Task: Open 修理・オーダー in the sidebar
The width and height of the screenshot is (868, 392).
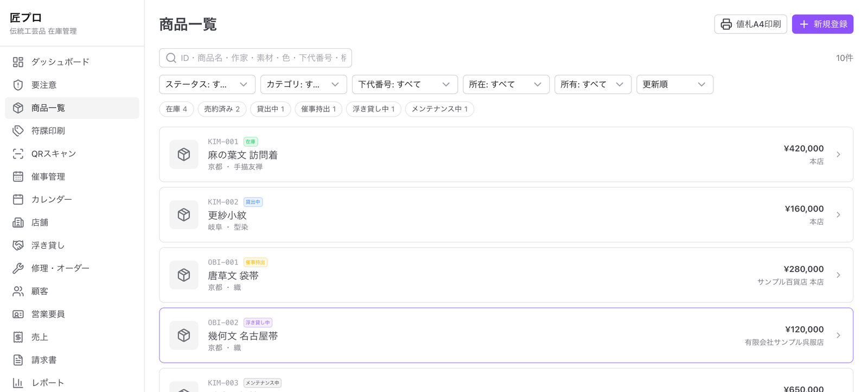Action: coord(72,268)
